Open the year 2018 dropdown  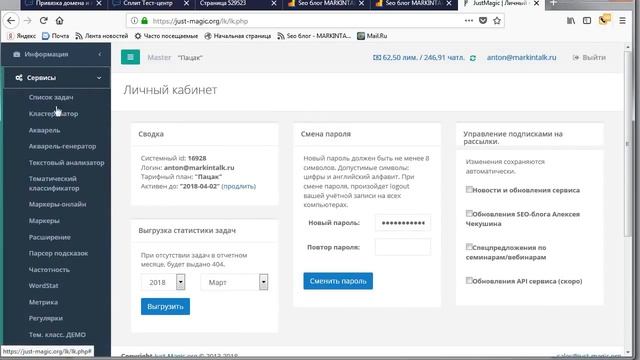tap(163, 282)
